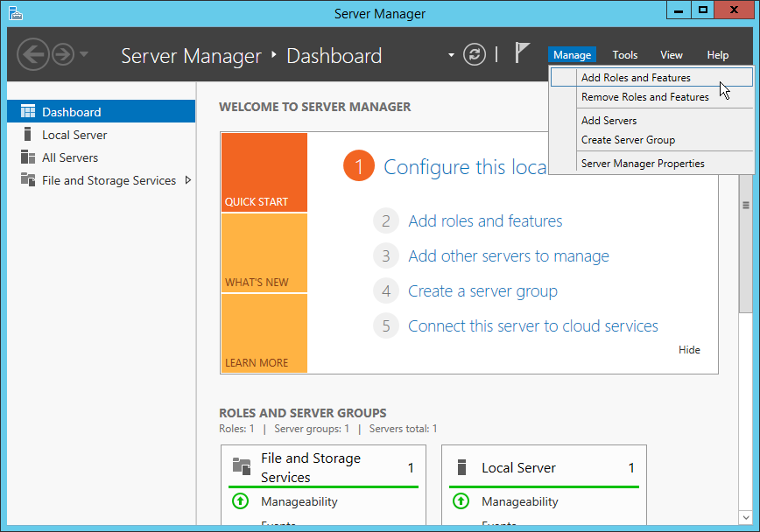Click the Refresh icon
760x532 pixels.
[474, 54]
